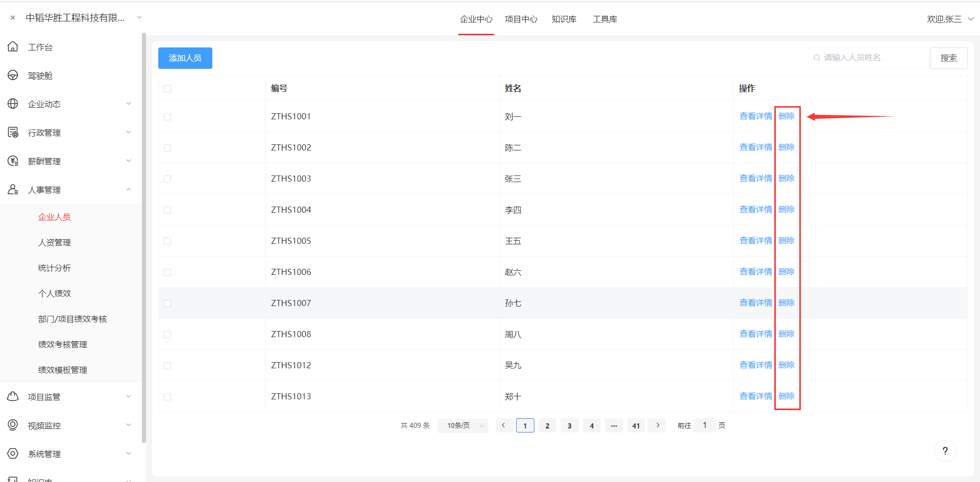Go to page 3
This screenshot has height=482, width=980.
point(570,425)
